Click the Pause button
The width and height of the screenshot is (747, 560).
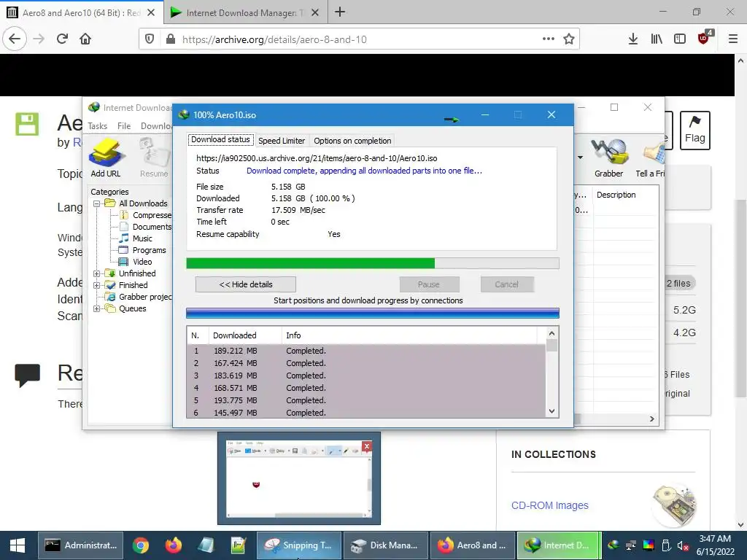pos(429,284)
